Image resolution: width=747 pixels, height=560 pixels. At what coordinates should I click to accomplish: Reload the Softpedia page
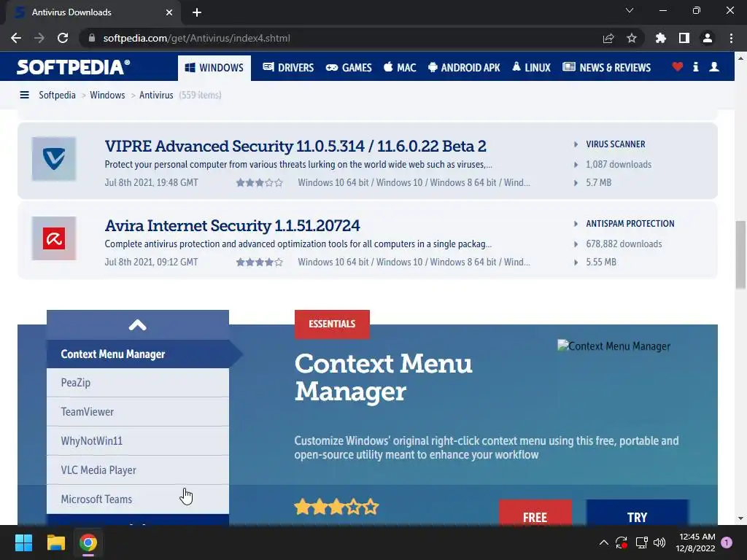(x=63, y=38)
